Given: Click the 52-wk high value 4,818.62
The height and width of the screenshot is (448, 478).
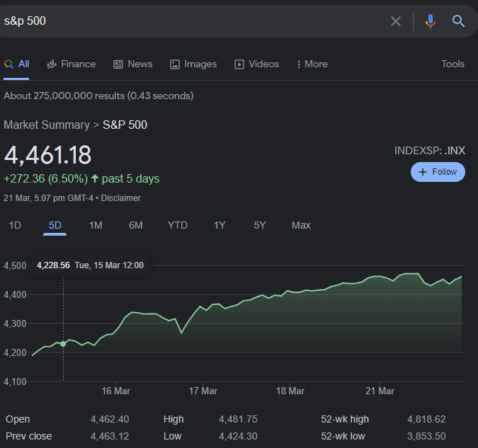Looking at the screenshot, I should (426, 420).
